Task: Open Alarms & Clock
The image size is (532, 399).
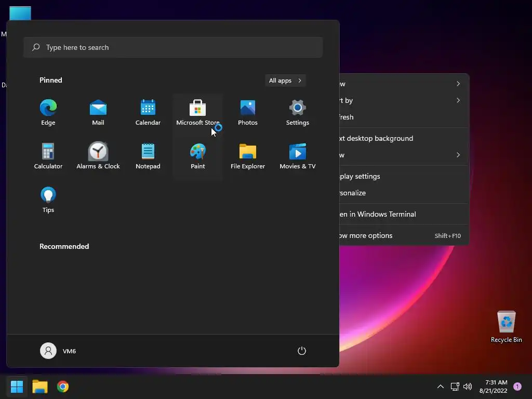Action: [x=98, y=156]
